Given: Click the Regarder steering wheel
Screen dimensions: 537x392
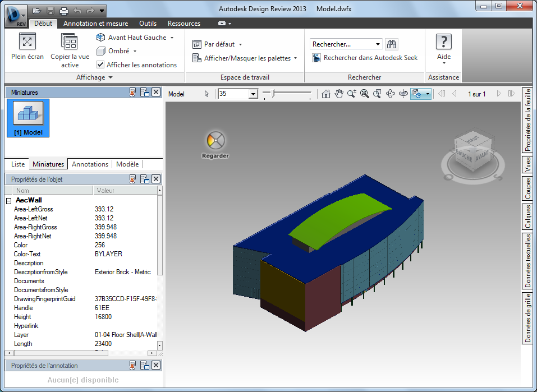Looking at the screenshot, I should [x=215, y=145].
